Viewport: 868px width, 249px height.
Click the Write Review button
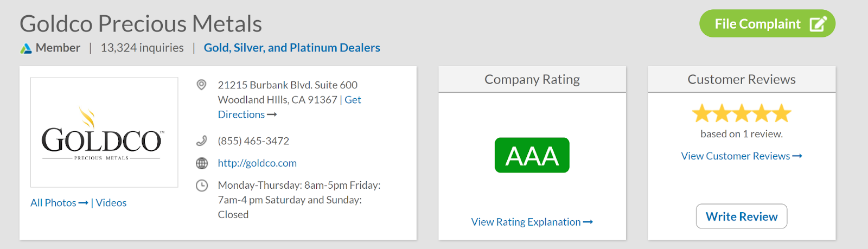click(x=742, y=216)
